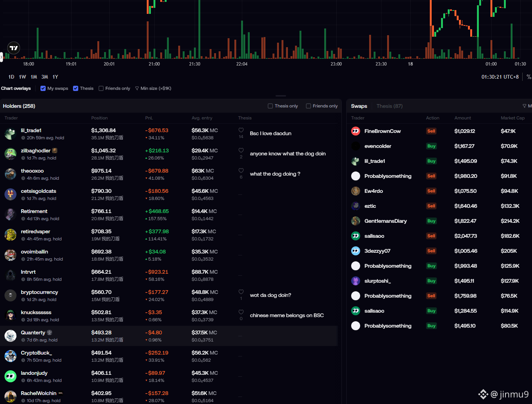
Task: Expand the collapsed sidebar at chart's left edge
Action: point(1,57)
